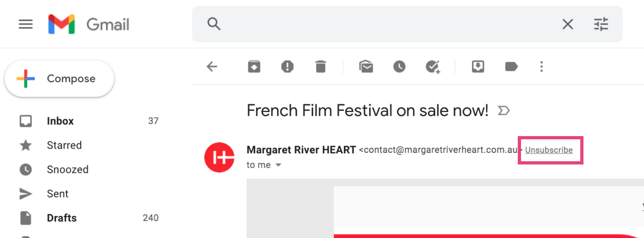
Task: Open the Labels icon menu
Action: coord(511,67)
